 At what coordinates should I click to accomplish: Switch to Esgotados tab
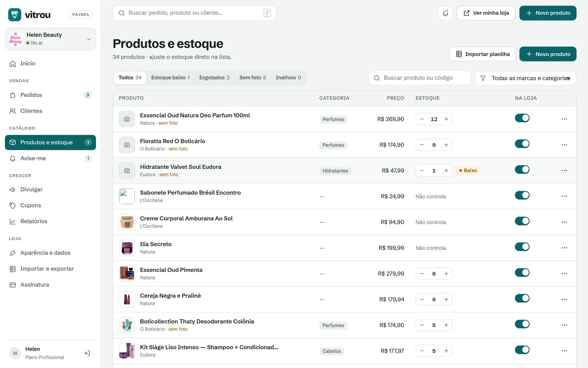tap(215, 78)
